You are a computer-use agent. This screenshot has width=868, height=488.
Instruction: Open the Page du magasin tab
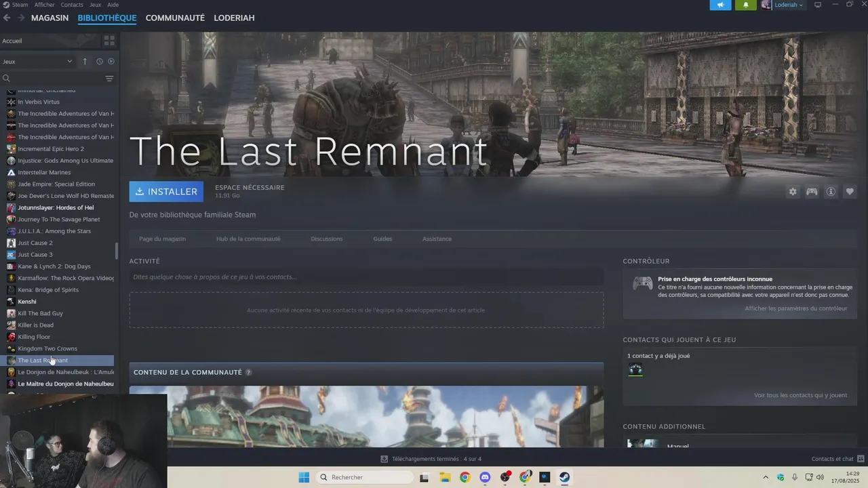point(162,239)
